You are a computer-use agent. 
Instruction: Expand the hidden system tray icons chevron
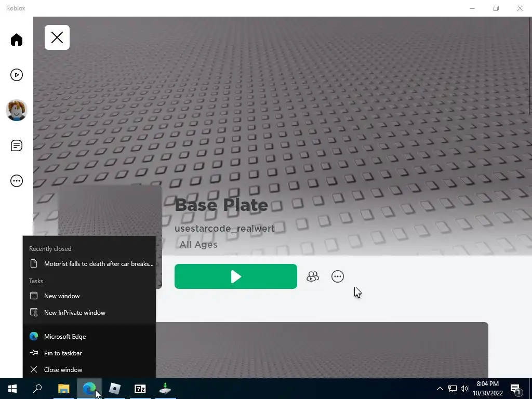click(440, 389)
